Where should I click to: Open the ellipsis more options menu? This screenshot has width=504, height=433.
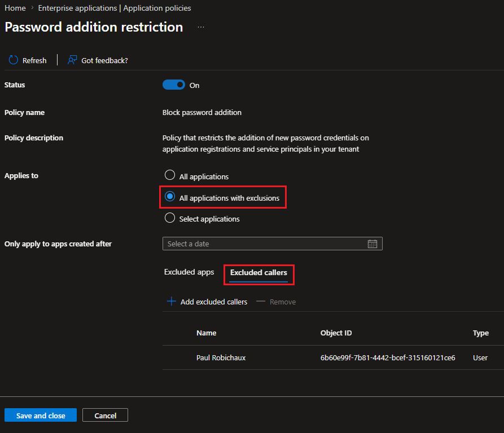(201, 27)
